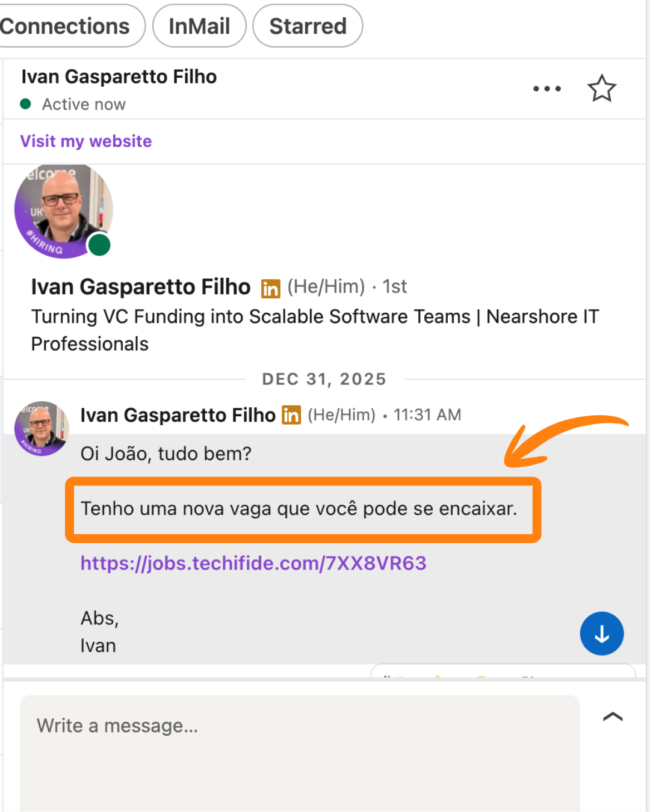The height and width of the screenshot is (812, 650).
Task: Star the conversation with Ivan Gasparetto Filho
Action: [601, 88]
